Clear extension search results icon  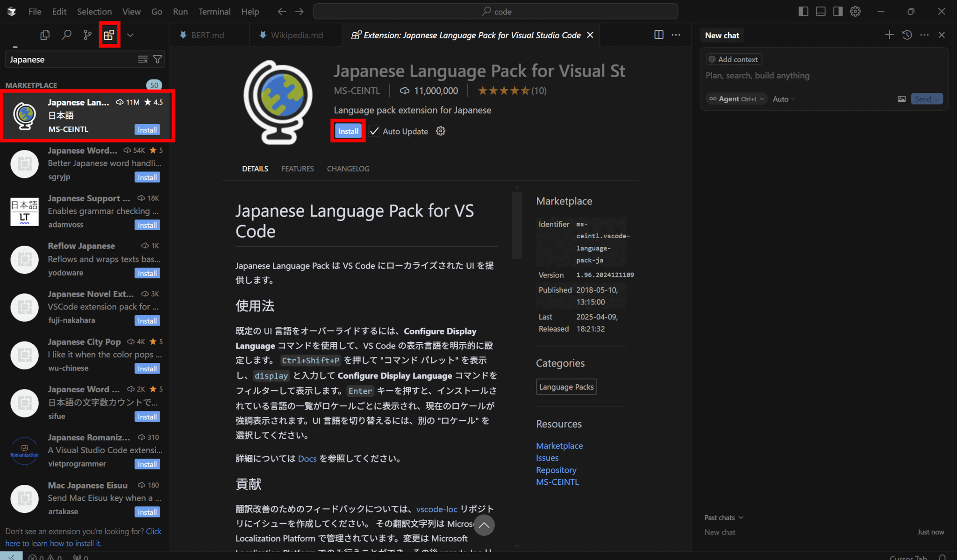click(x=143, y=59)
